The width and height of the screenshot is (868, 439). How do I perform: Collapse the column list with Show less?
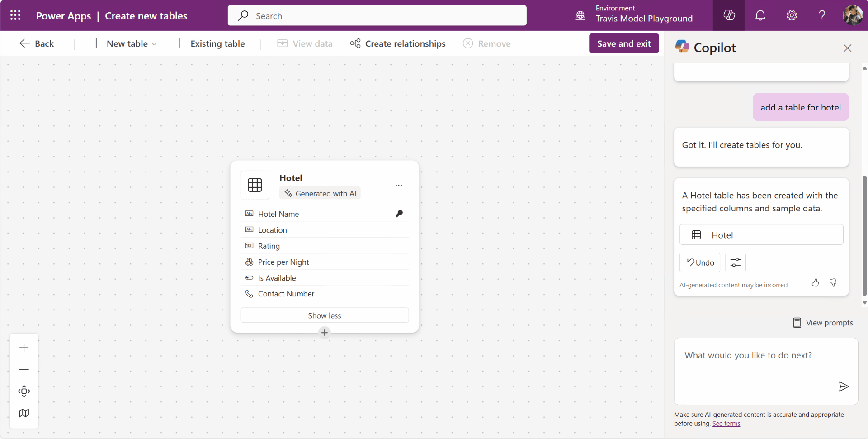tap(325, 315)
